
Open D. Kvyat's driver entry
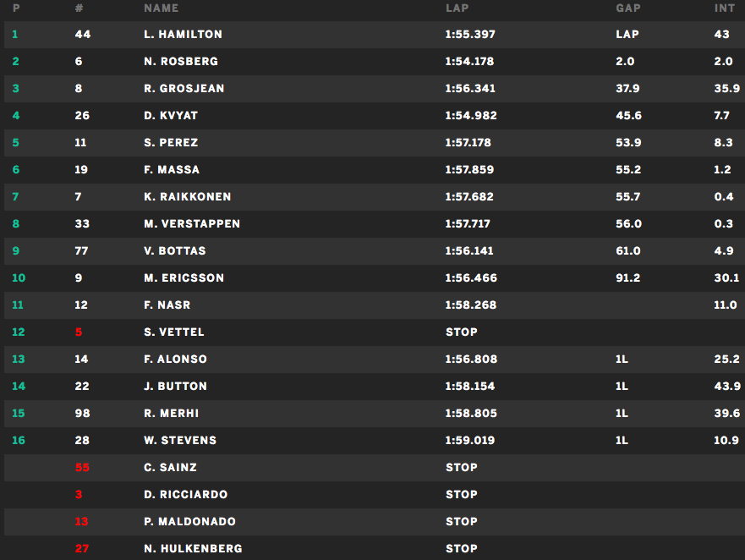[171, 116]
